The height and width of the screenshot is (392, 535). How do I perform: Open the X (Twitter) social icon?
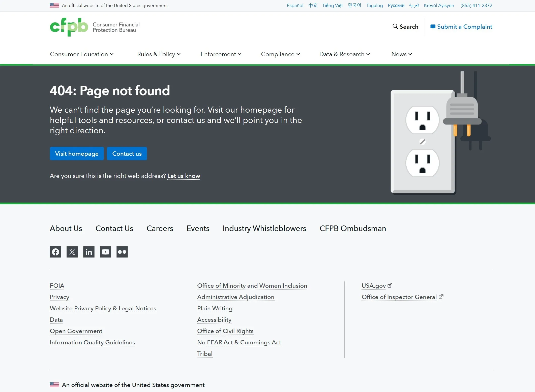(x=72, y=252)
